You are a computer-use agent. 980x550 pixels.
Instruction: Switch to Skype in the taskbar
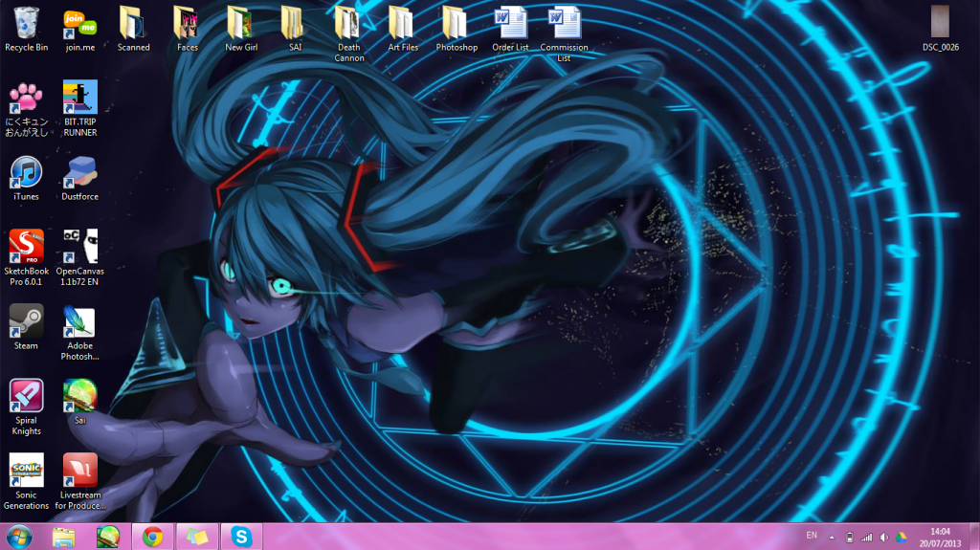tap(241, 537)
